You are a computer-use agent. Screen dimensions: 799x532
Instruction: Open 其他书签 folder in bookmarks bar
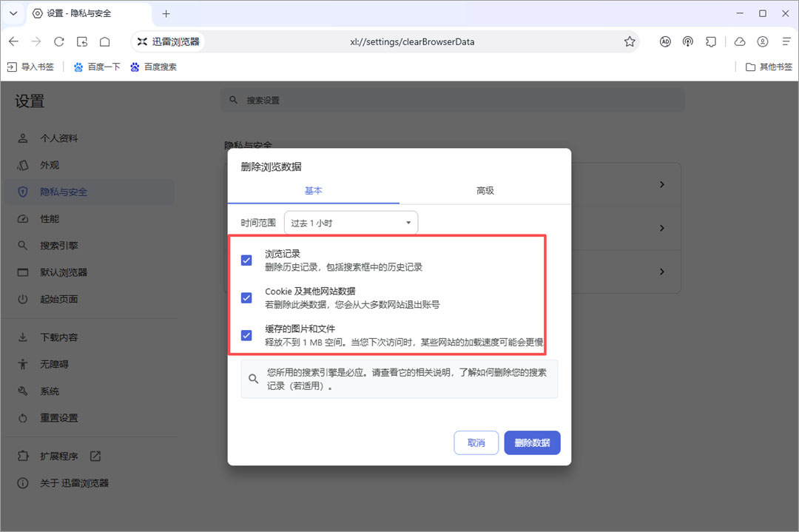coord(769,67)
